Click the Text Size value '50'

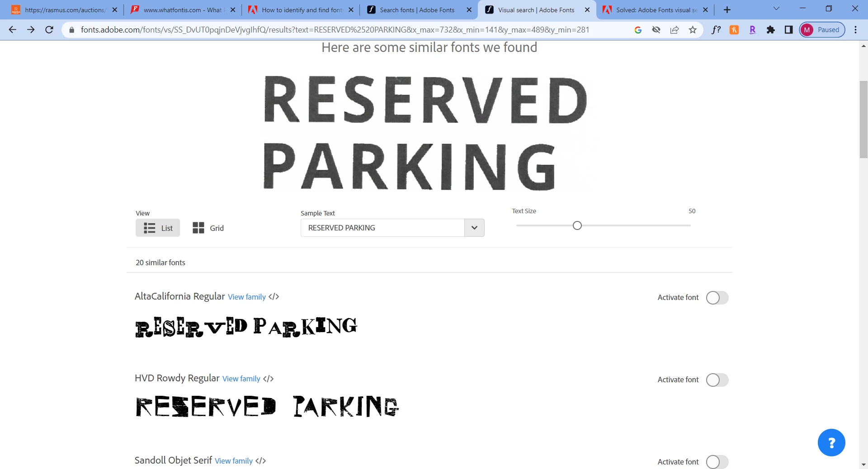pos(692,211)
